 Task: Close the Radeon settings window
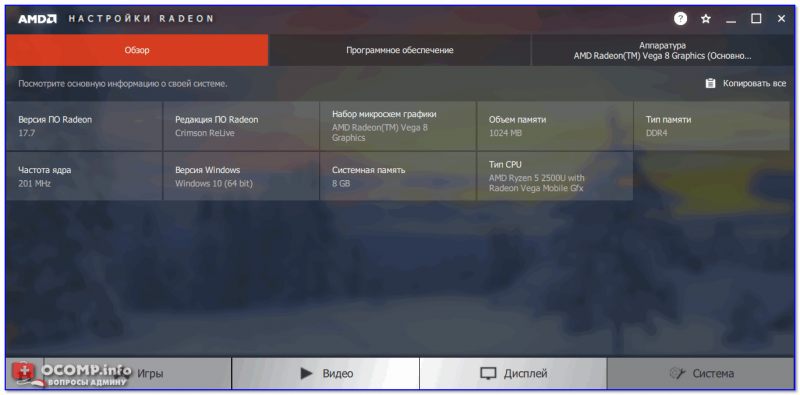point(781,19)
